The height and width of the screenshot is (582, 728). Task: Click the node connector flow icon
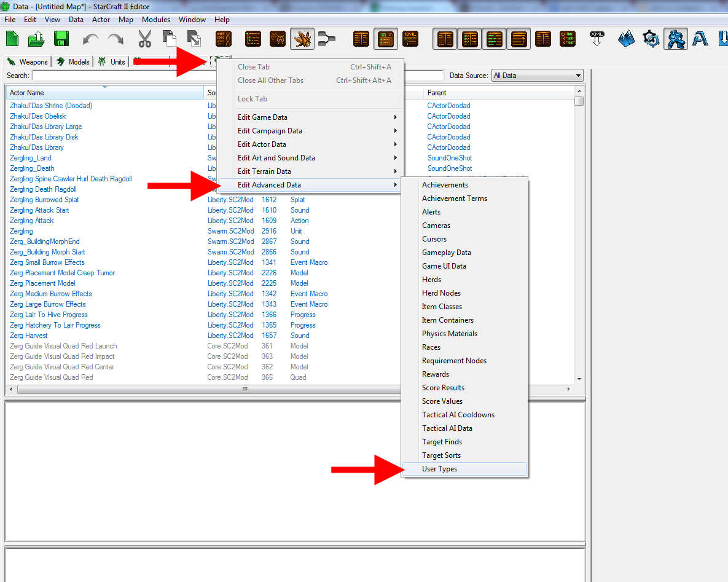[327, 39]
